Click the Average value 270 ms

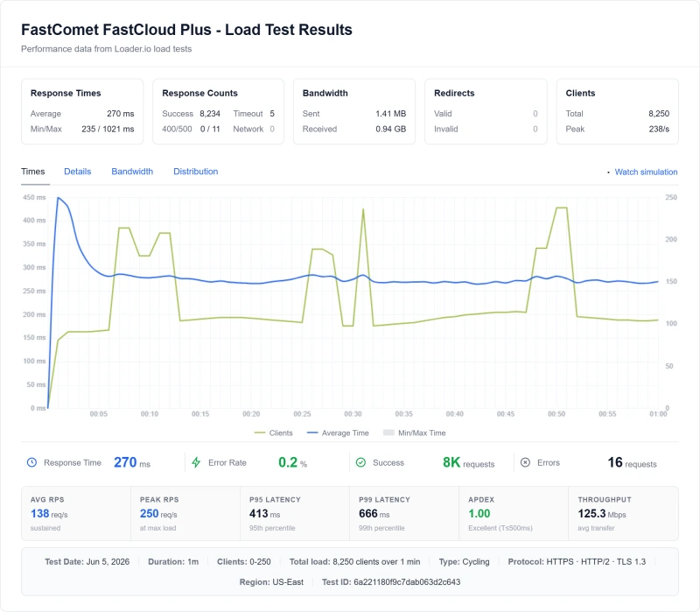click(x=121, y=114)
